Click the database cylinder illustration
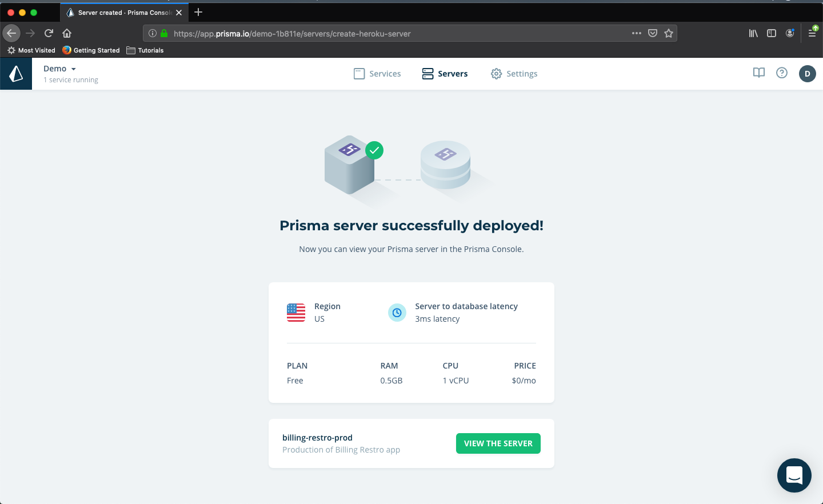The width and height of the screenshot is (823, 504). pyautogui.click(x=446, y=165)
